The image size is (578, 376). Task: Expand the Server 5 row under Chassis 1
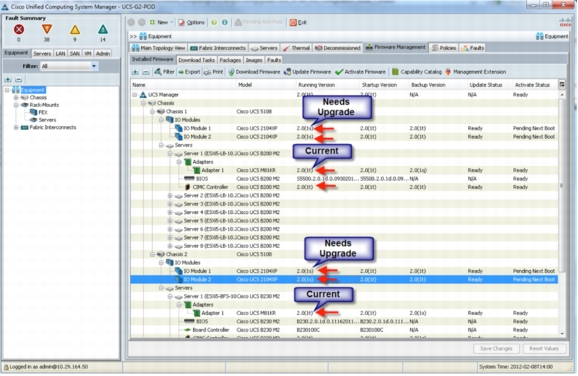tap(170, 221)
